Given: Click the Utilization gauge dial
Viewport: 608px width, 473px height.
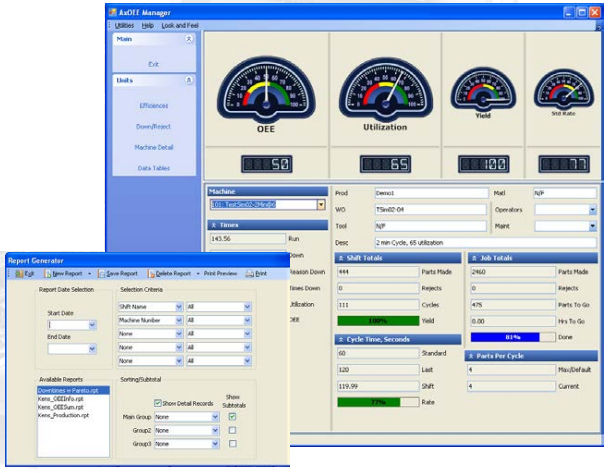Looking at the screenshot, I should point(385,89).
